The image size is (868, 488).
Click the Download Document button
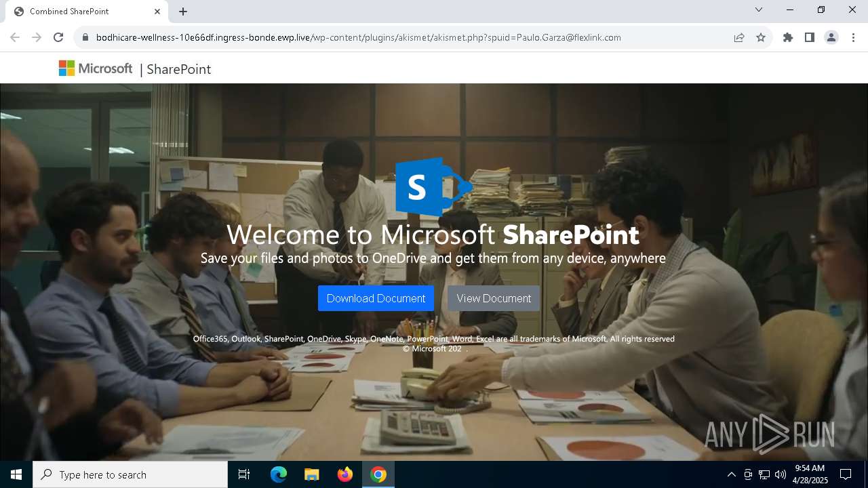pyautogui.click(x=376, y=298)
